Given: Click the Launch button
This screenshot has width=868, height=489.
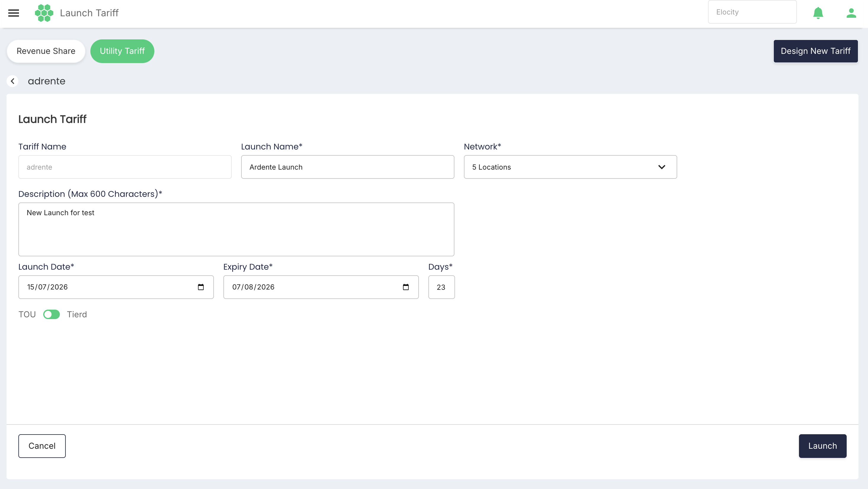Looking at the screenshot, I should pyautogui.click(x=822, y=446).
